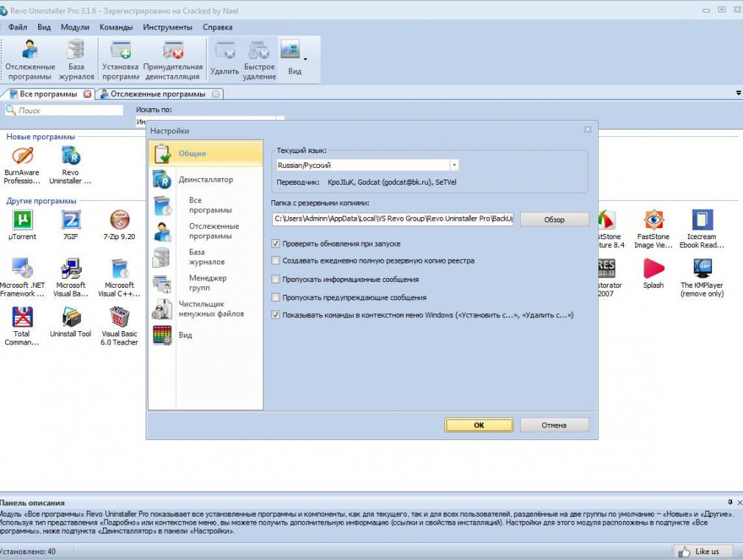The width and height of the screenshot is (743, 560).
Task: Select the 7-Zip 9.20 program icon
Action: pos(119,225)
